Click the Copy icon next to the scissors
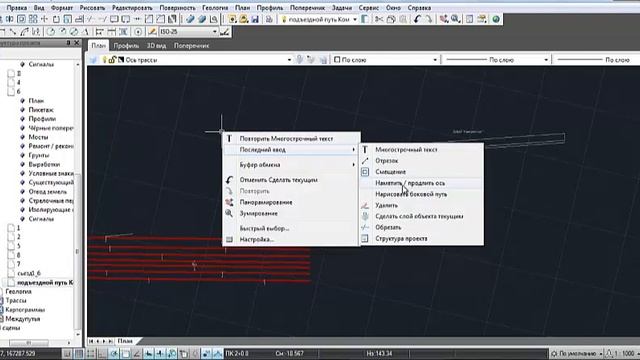 [391, 19]
